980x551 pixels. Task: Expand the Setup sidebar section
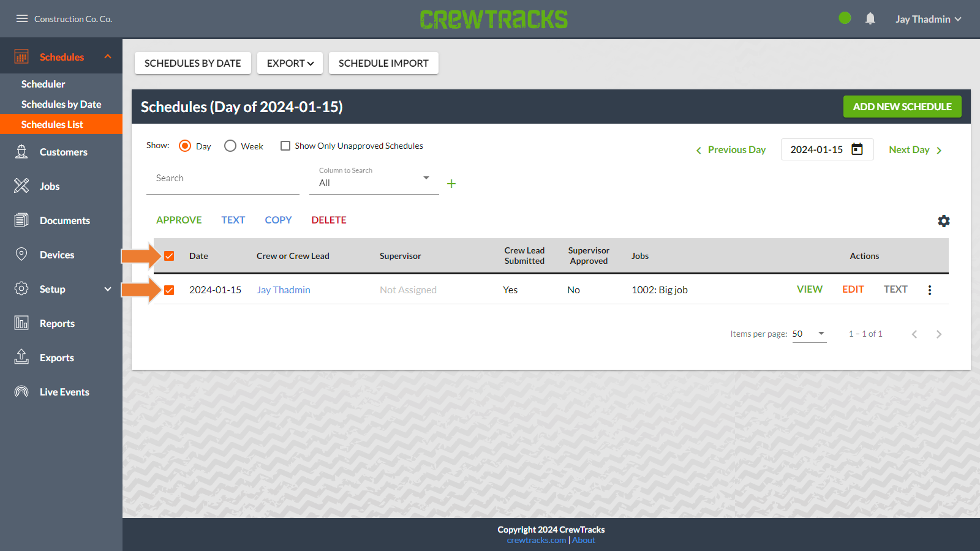(108, 289)
